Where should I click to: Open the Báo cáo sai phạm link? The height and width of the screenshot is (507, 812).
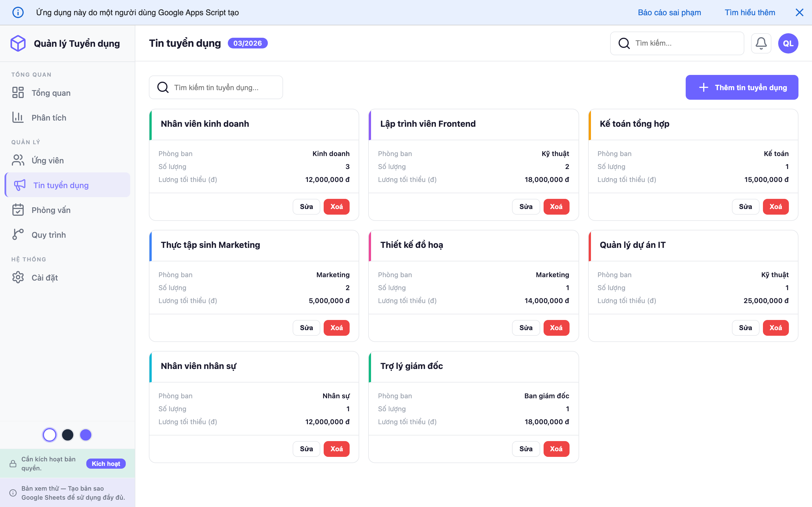point(669,12)
